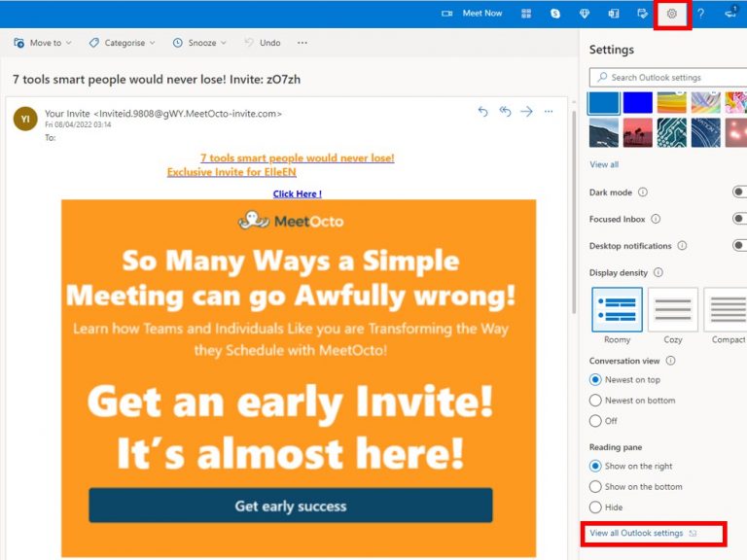Click the Conversation view info icon

(x=671, y=361)
